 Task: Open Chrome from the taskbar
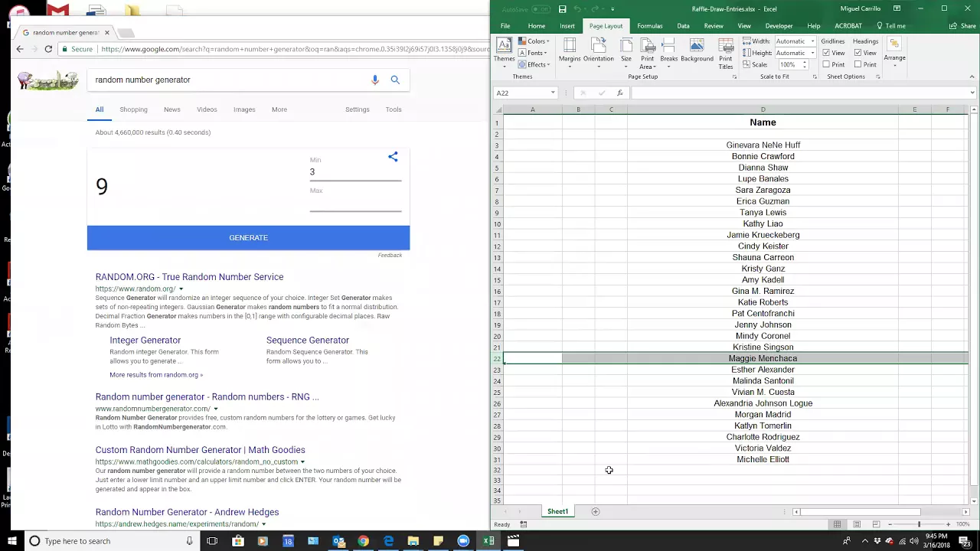click(x=363, y=541)
